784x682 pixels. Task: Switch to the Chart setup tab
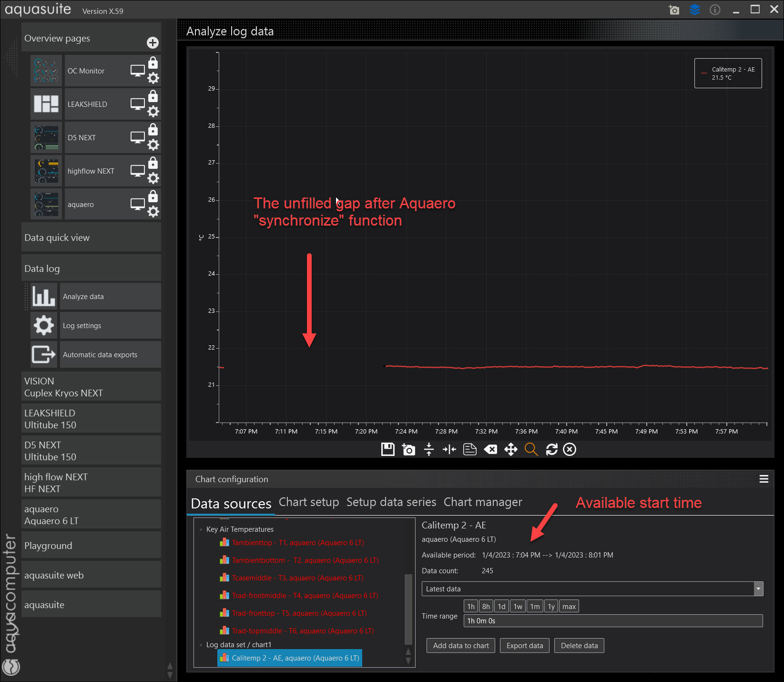(308, 502)
